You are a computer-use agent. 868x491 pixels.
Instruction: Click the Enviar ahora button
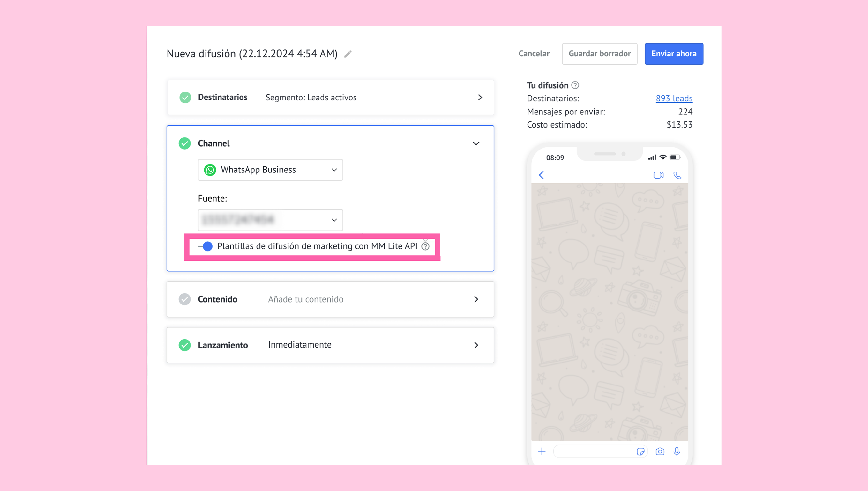(674, 54)
